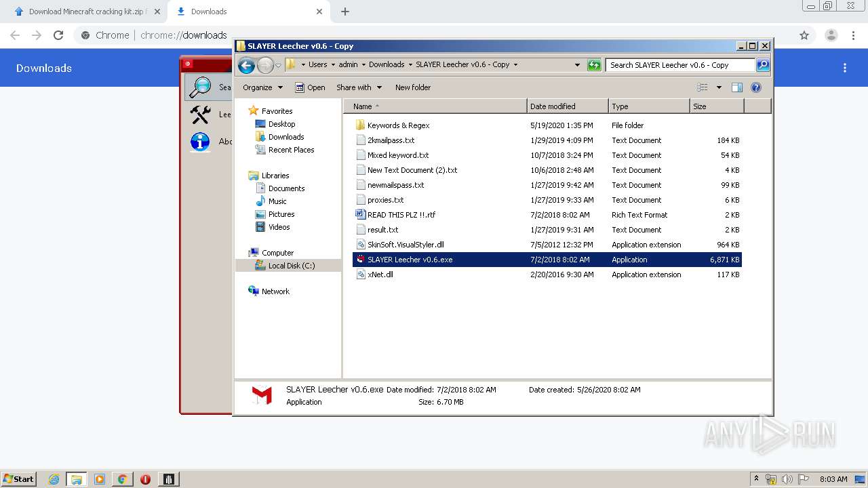868x488 pixels.
Task: Click the Explorer Forward navigation button
Action: tap(265, 65)
